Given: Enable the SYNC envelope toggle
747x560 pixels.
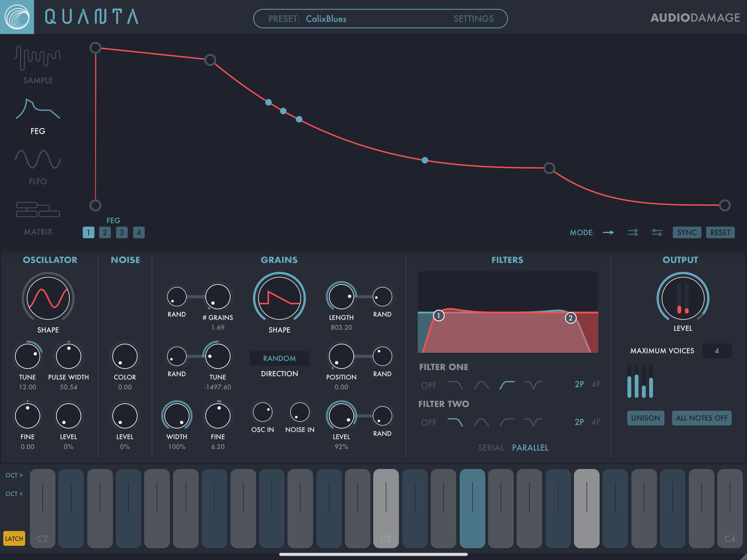Looking at the screenshot, I should [x=687, y=232].
